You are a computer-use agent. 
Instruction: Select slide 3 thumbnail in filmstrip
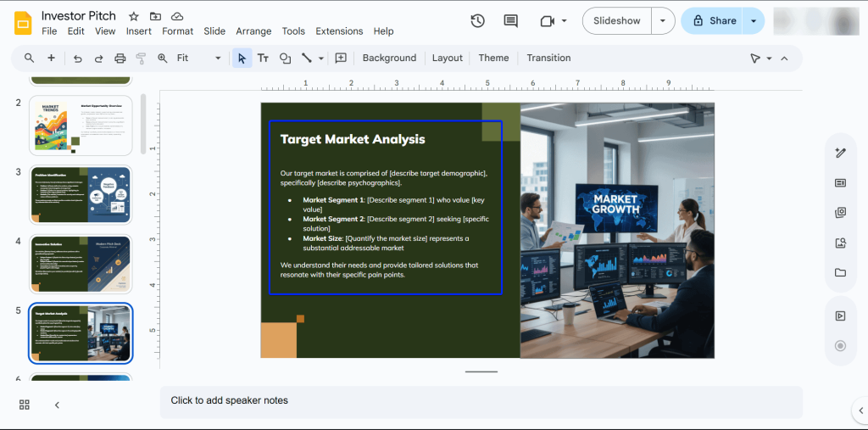point(81,194)
